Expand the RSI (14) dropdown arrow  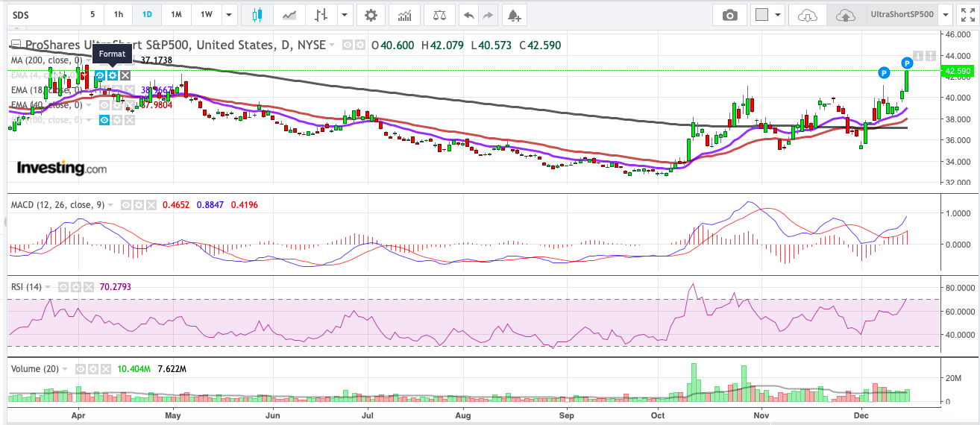(48, 286)
